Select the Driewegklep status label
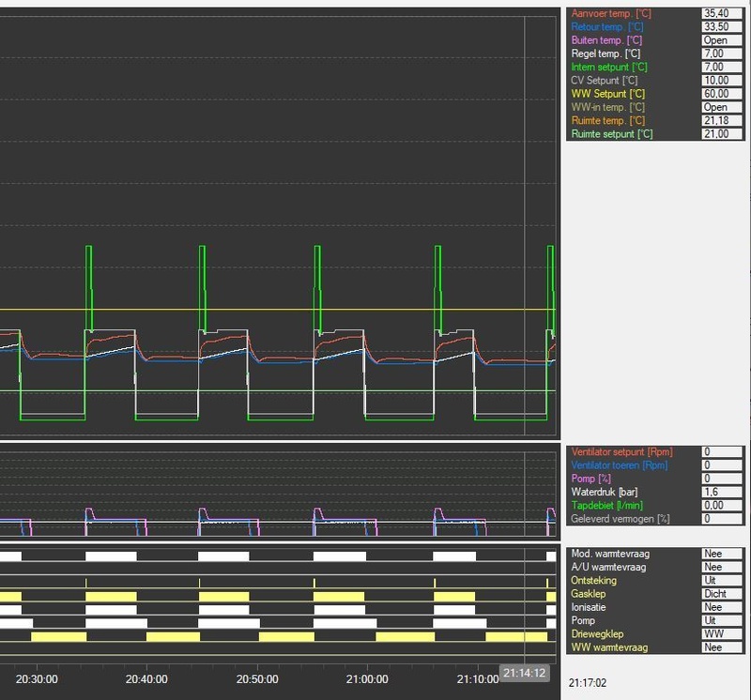 click(597, 634)
